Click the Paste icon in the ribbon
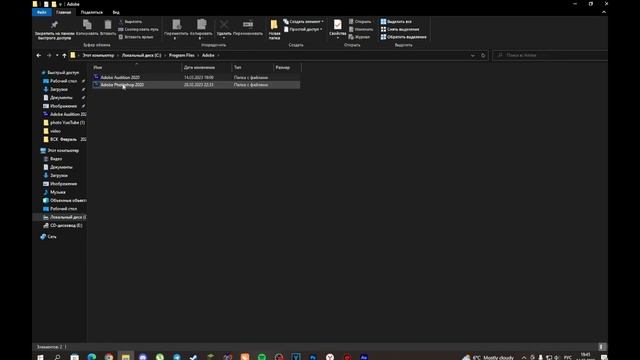The width and height of the screenshot is (640, 360). pos(108,28)
